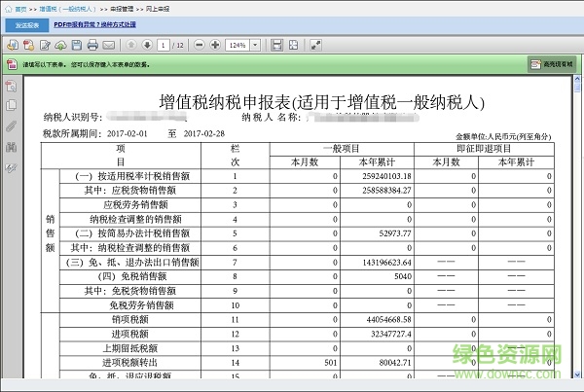Click the cloud upload toolbar icon

click(x=60, y=46)
